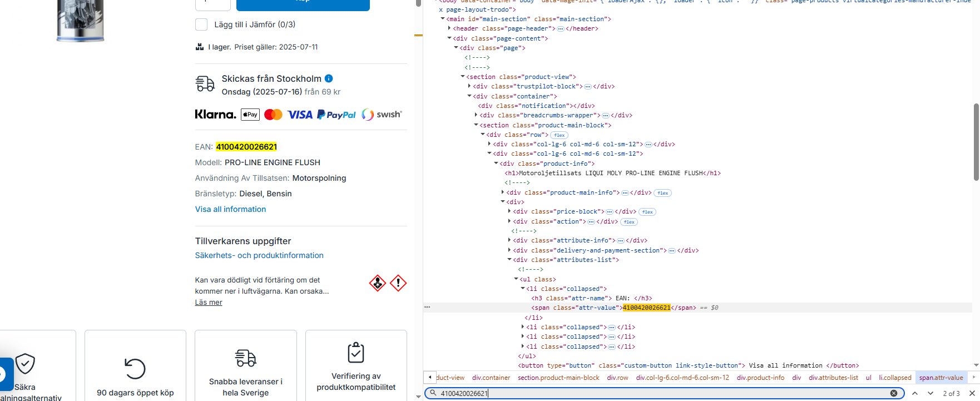Click the product bottle image

[80, 21]
